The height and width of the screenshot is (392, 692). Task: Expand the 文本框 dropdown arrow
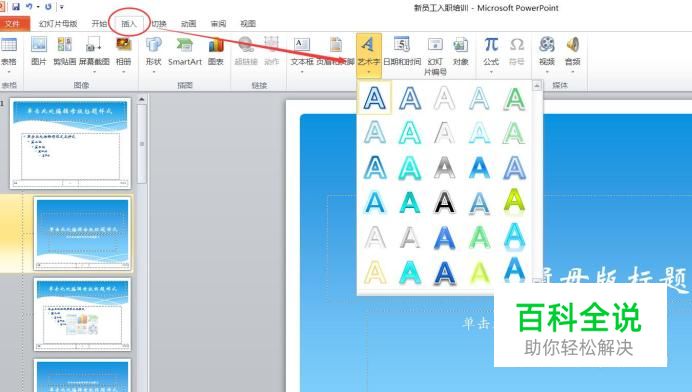[302, 72]
